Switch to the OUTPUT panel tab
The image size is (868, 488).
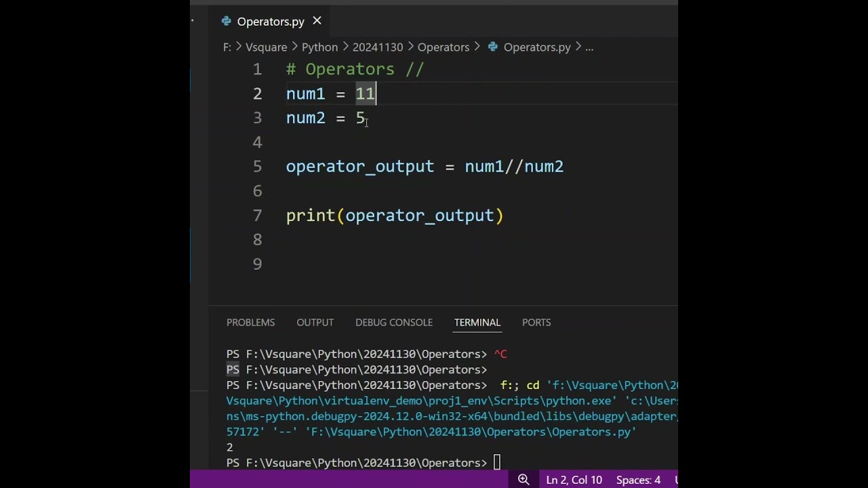tap(315, 323)
